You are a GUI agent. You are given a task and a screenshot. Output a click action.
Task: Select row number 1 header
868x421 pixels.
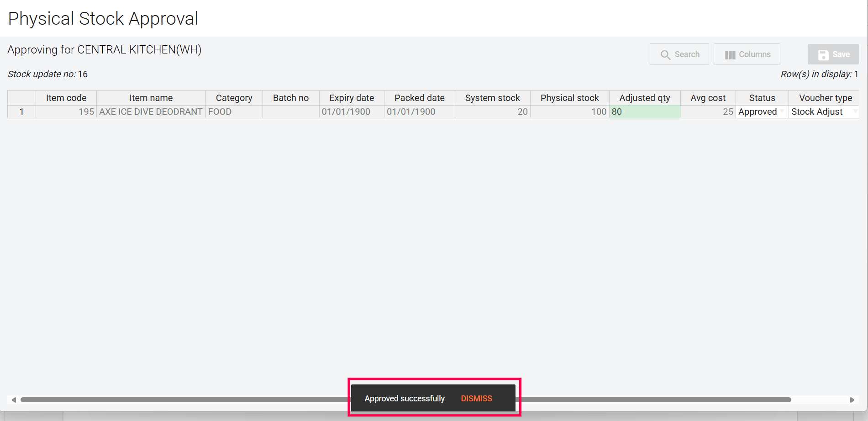(x=21, y=112)
